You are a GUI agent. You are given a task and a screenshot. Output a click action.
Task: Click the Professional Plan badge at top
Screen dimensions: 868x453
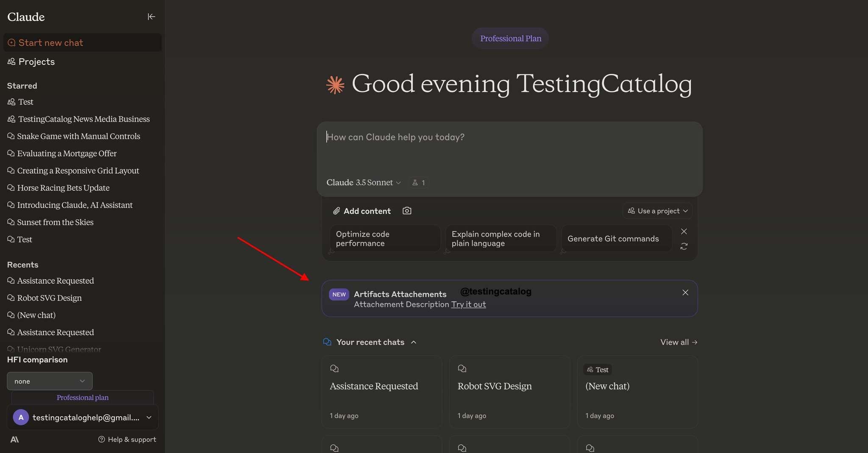pyautogui.click(x=510, y=39)
